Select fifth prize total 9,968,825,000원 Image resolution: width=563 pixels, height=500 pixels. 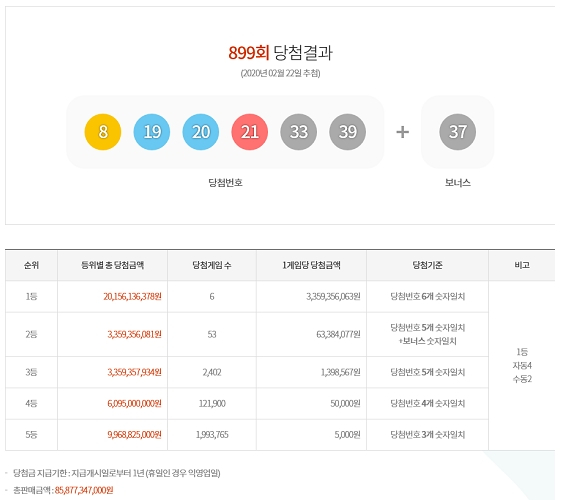pyautogui.click(x=135, y=435)
